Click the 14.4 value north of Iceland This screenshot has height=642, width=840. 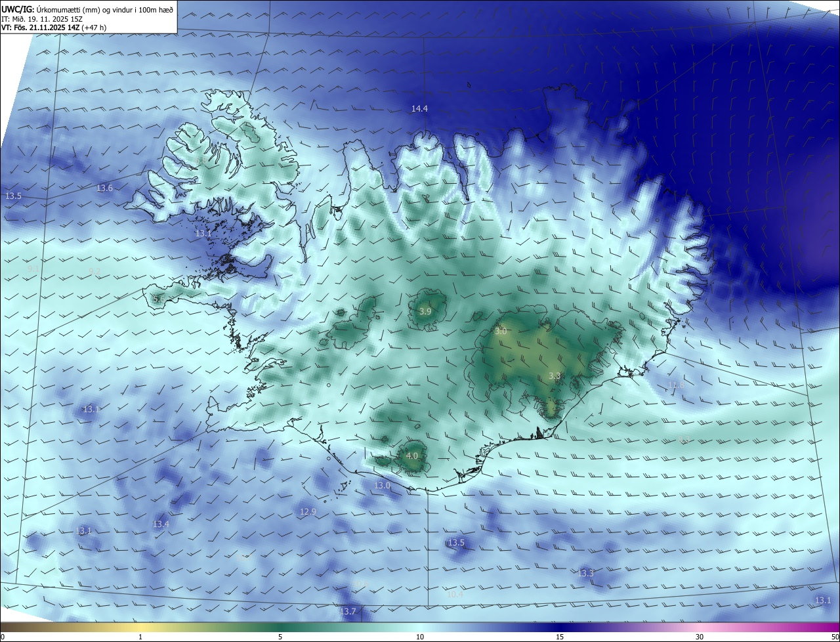419,109
